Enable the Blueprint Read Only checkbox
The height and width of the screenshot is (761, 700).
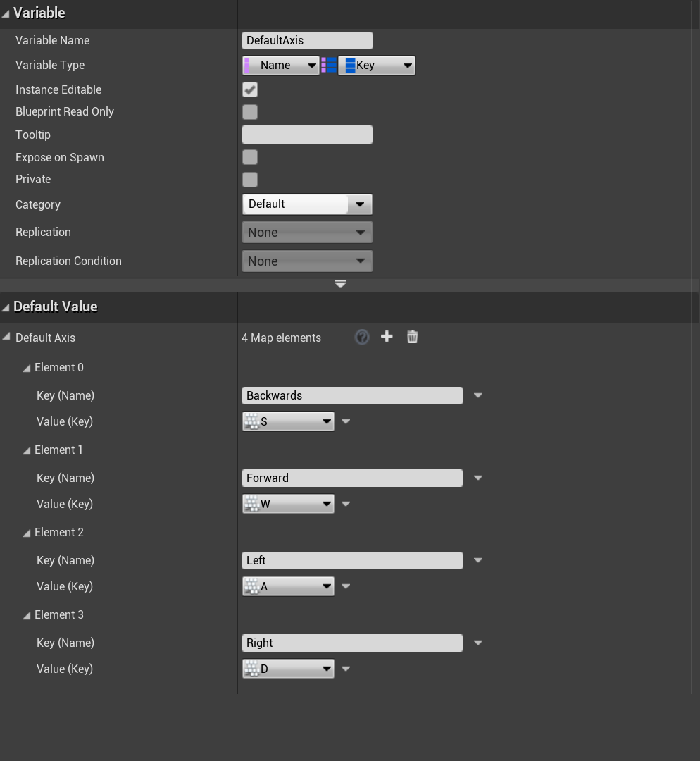[250, 112]
